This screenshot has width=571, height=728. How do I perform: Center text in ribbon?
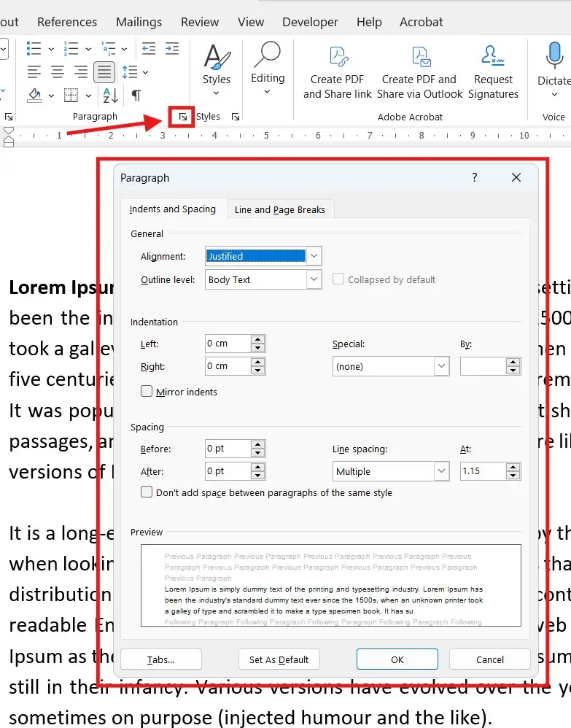[x=58, y=72]
